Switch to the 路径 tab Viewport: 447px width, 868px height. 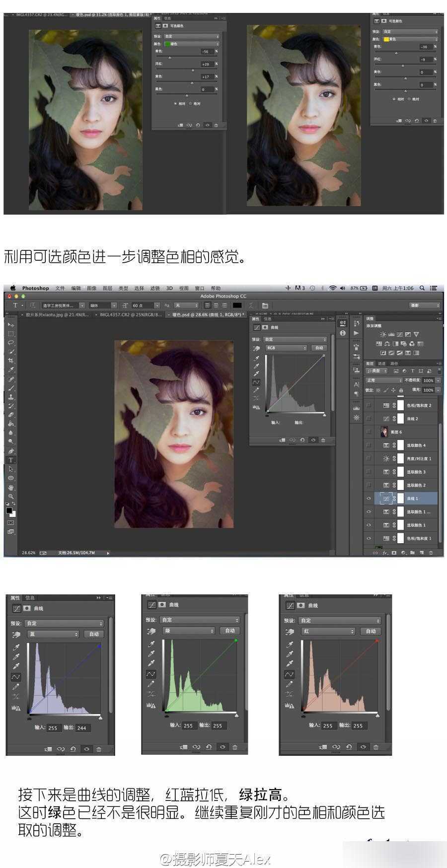pos(394,363)
